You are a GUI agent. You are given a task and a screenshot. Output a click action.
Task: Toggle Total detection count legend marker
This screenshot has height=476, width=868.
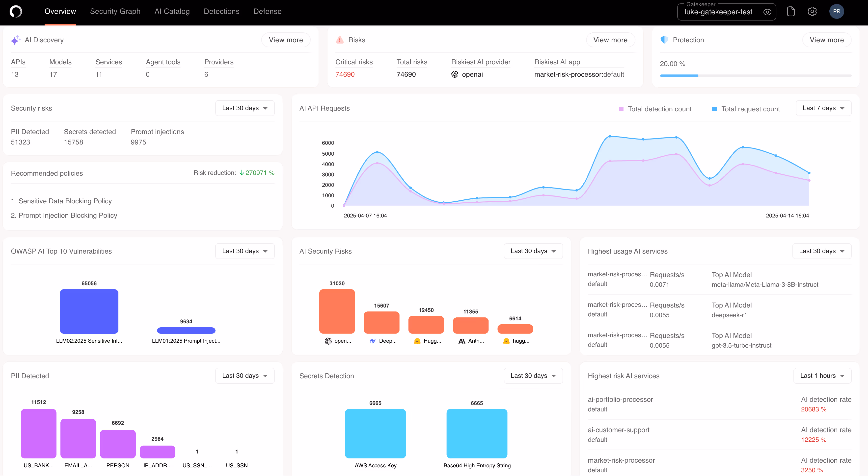pos(621,109)
